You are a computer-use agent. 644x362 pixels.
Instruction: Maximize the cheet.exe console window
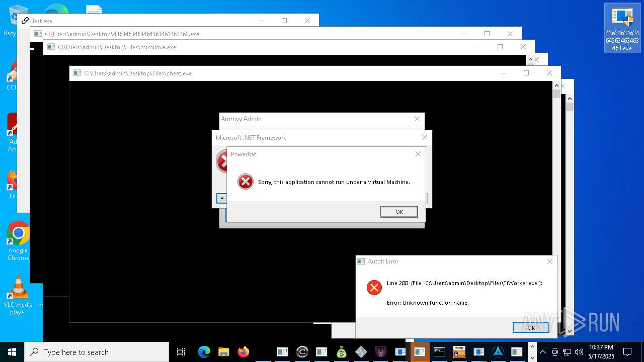click(x=526, y=73)
